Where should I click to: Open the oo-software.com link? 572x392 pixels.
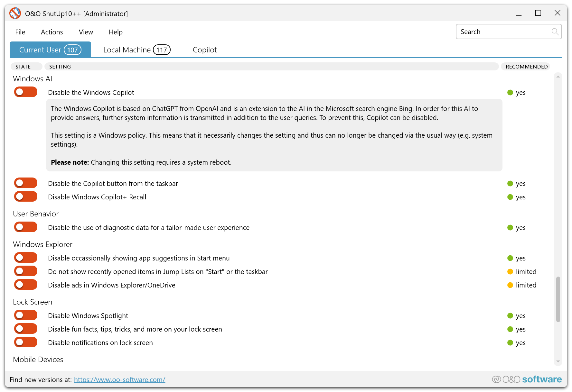coord(119,380)
